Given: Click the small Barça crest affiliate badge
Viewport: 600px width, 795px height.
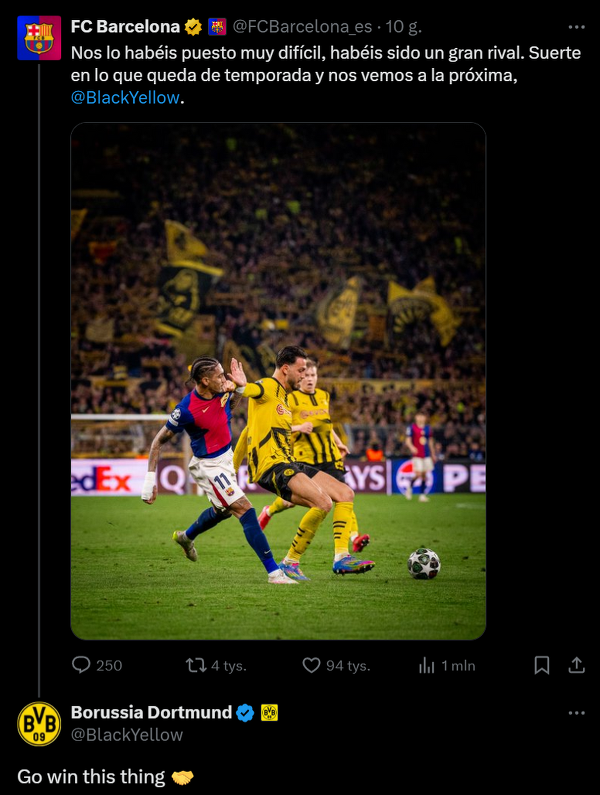Looking at the screenshot, I should [x=217, y=27].
